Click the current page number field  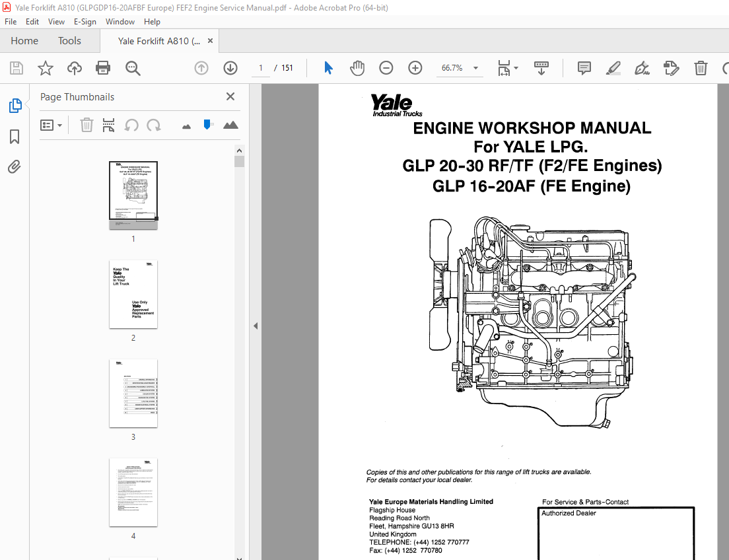(261, 68)
